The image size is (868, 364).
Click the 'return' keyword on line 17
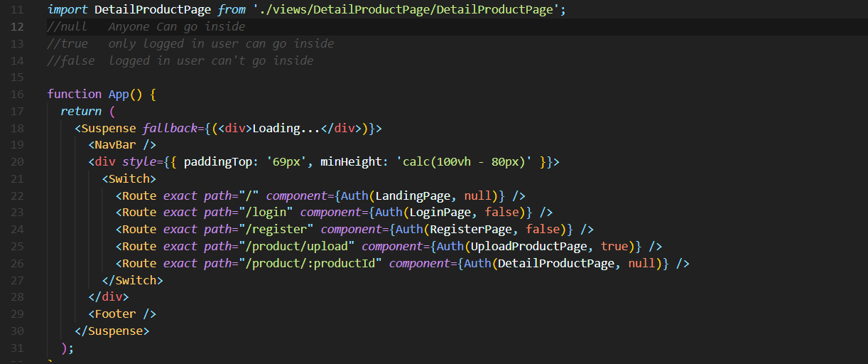click(81, 112)
